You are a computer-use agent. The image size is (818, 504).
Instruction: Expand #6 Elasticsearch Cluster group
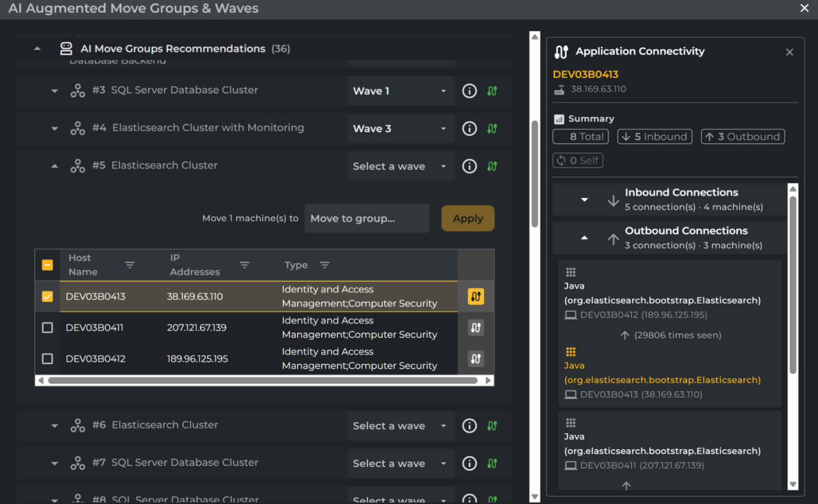pos(54,426)
